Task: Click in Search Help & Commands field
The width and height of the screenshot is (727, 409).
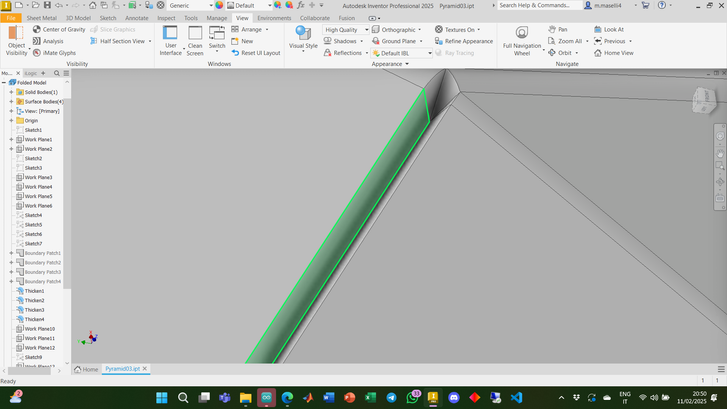Action: tap(539, 5)
